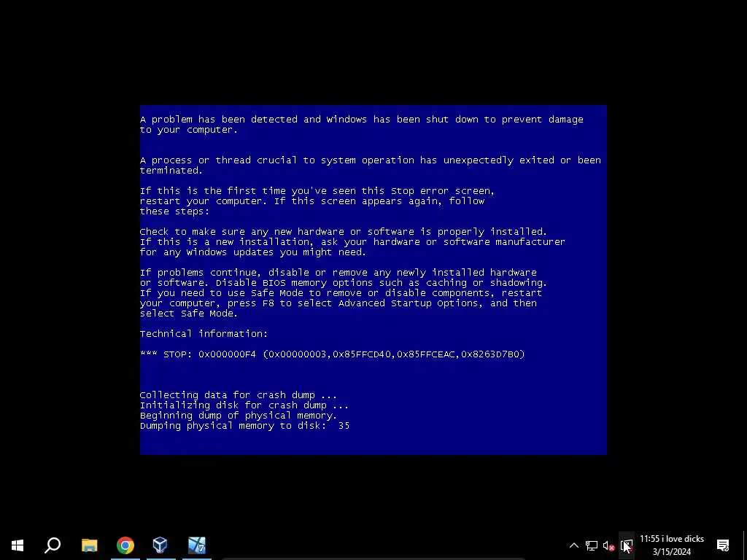Click 'Beginning dump of physical memory.' line
The image size is (747, 560).
tap(239, 416)
